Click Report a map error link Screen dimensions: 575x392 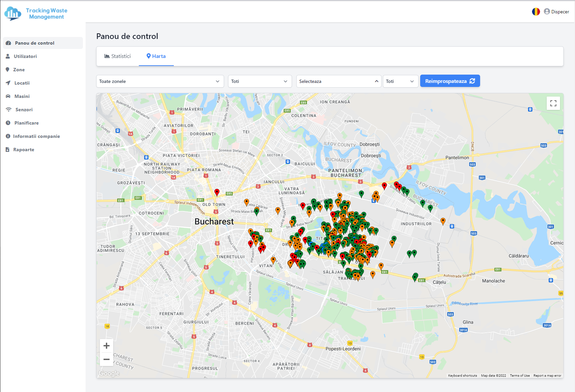[x=547, y=375]
